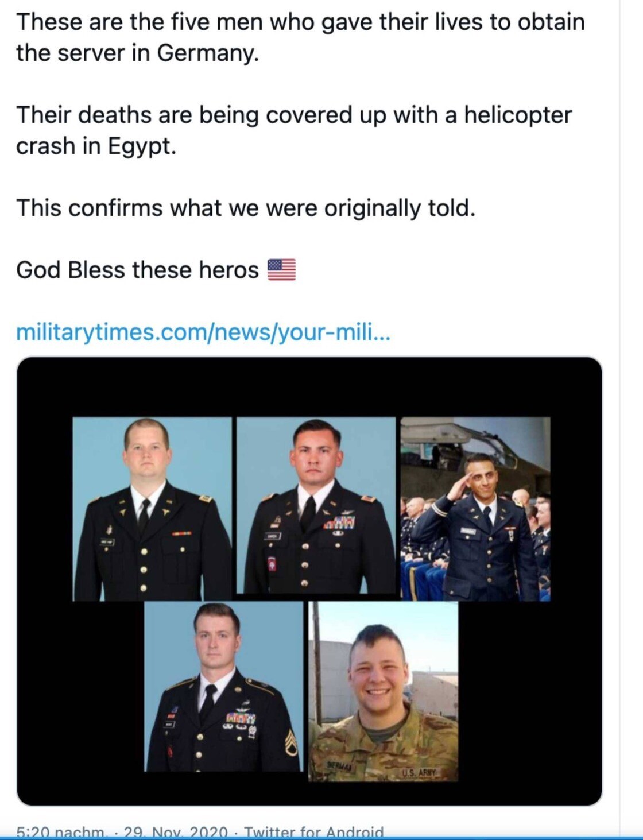Click the 29. Nov. 2020 date
The width and height of the screenshot is (643, 840).
176,832
